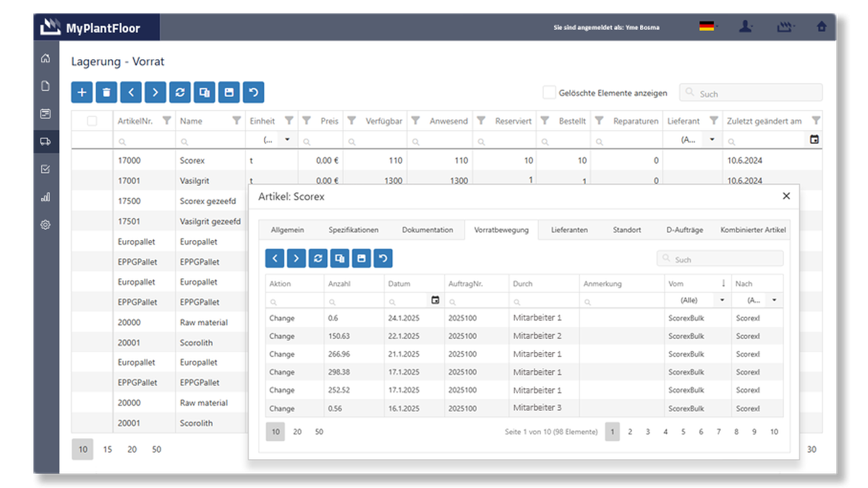Viewport: 868px width, 488px height.
Task: Switch to the Spezifikationen tab
Action: (354, 230)
